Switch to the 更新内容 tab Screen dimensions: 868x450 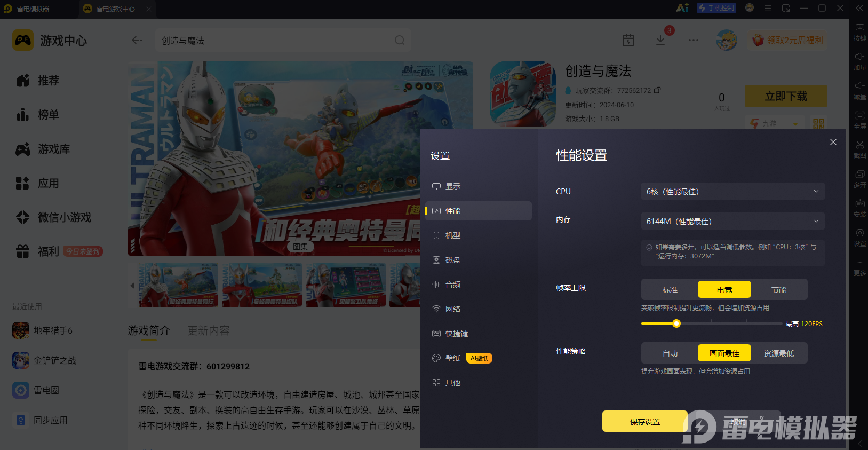click(x=209, y=330)
